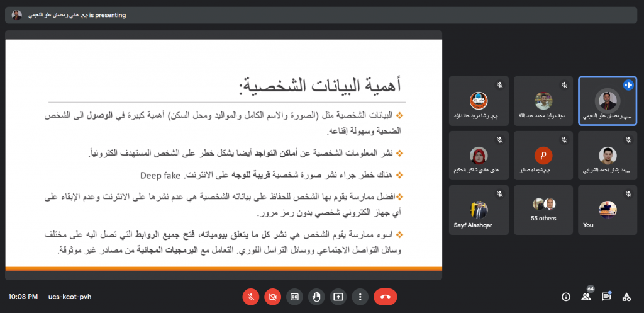Click the Present now screen share icon
Image resolution: width=644 pixels, height=313 pixels.
[338, 296]
